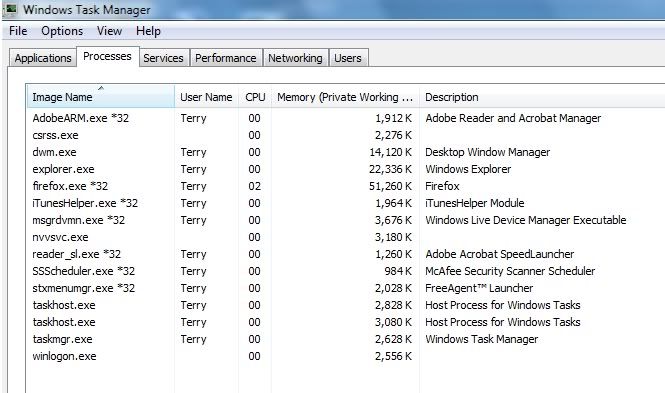
Task: Select the dwm.exe process
Action: pos(54,152)
